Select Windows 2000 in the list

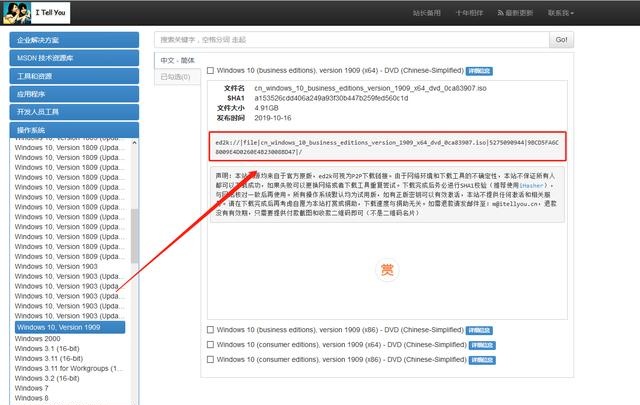coord(37,338)
